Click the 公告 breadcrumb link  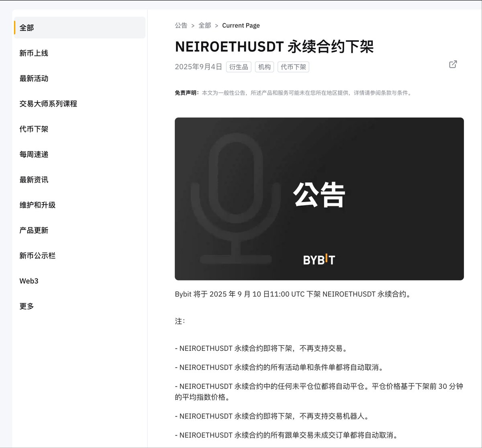[181, 25]
